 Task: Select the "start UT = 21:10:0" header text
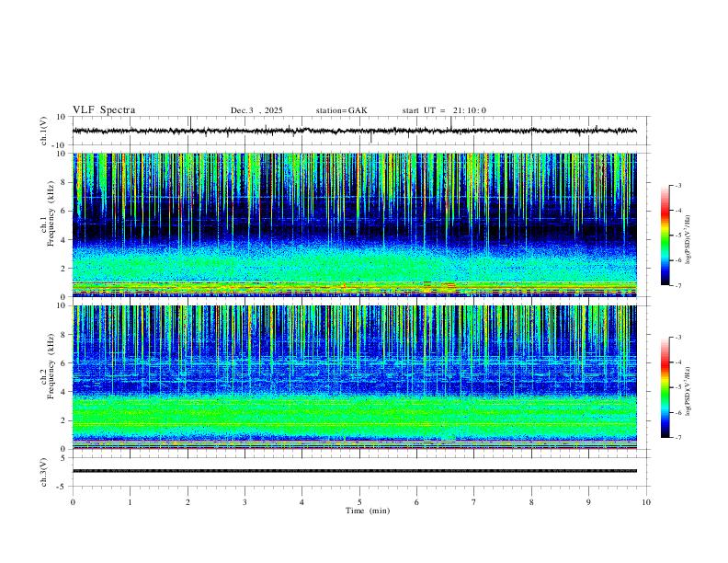click(x=444, y=110)
